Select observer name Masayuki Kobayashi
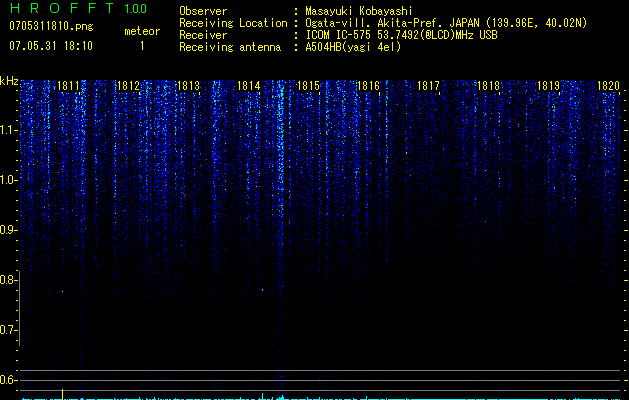 359,11
